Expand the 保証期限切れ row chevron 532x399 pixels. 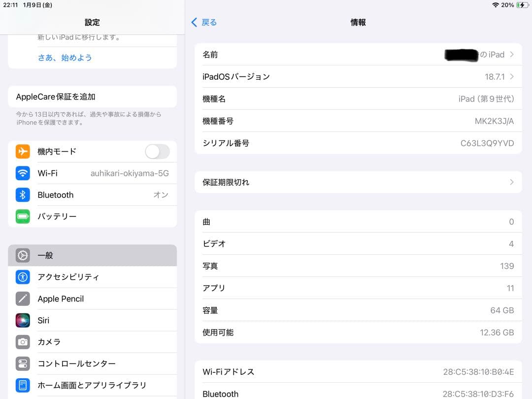point(512,182)
